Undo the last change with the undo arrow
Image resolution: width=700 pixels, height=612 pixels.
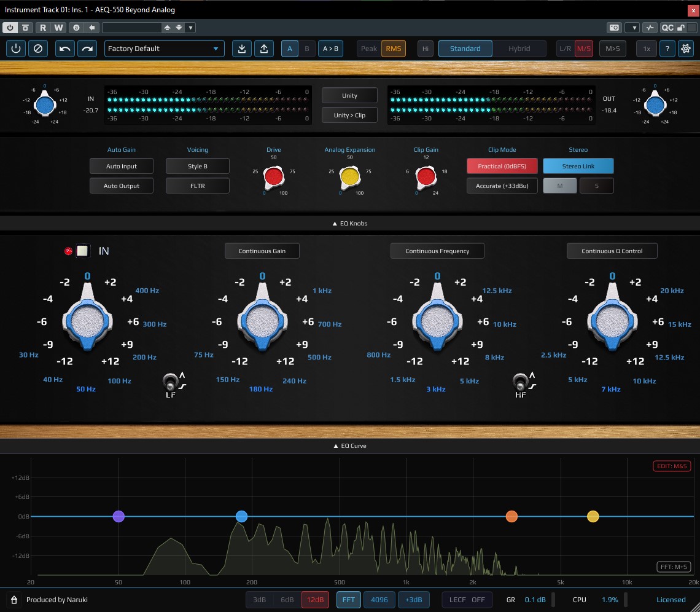[x=64, y=49]
